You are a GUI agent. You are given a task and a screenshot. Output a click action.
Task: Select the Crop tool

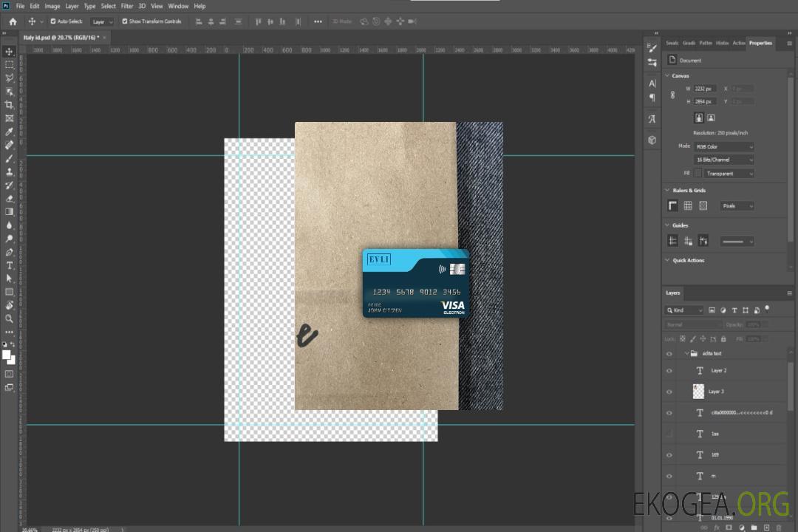pyautogui.click(x=9, y=105)
